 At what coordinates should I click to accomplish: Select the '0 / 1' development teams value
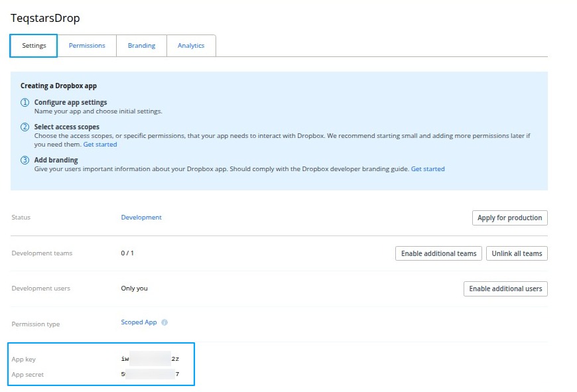[x=127, y=253]
